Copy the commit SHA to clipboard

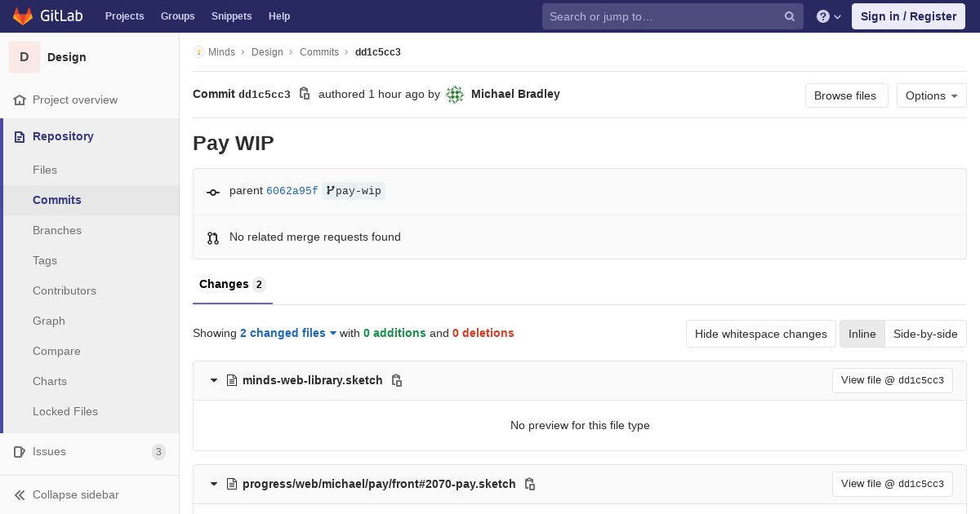[x=305, y=94]
